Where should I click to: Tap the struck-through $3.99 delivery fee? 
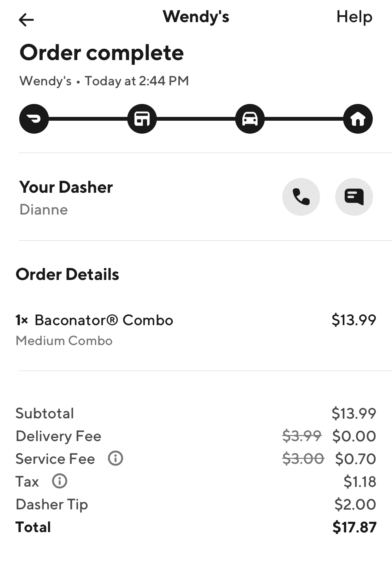(x=302, y=436)
